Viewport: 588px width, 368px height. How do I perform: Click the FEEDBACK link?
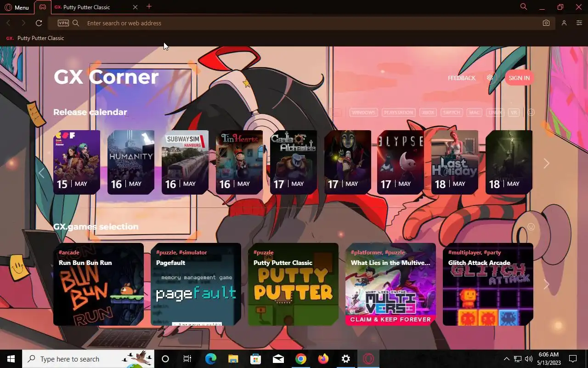tap(462, 78)
